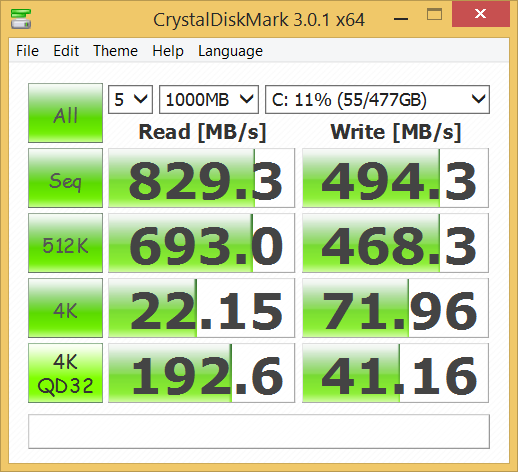The height and width of the screenshot is (472, 518).
Task: Click the 512K write result 468.3
Action: [x=395, y=243]
